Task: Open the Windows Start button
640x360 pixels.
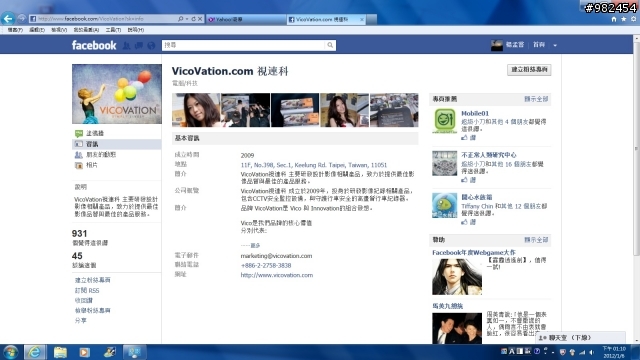Action: click(10, 352)
